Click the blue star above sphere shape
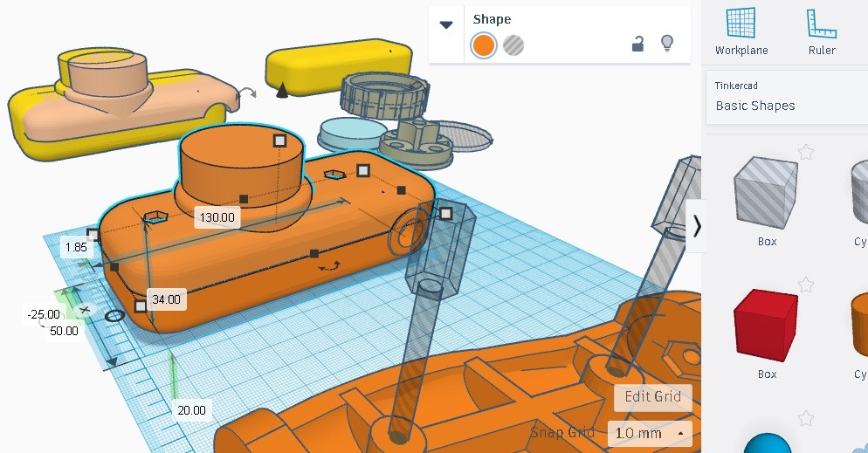This screenshot has width=868, height=453. click(x=805, y=417)
